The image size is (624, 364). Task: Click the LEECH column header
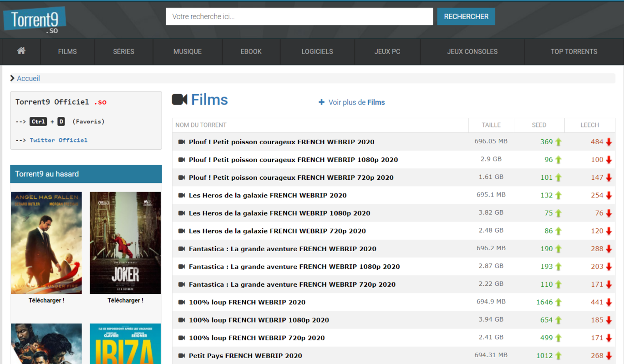590,125
